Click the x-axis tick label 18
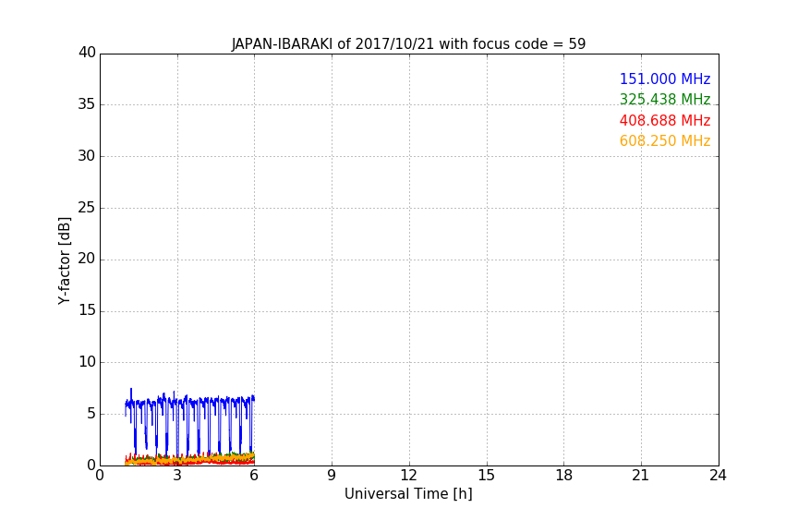 564,476
